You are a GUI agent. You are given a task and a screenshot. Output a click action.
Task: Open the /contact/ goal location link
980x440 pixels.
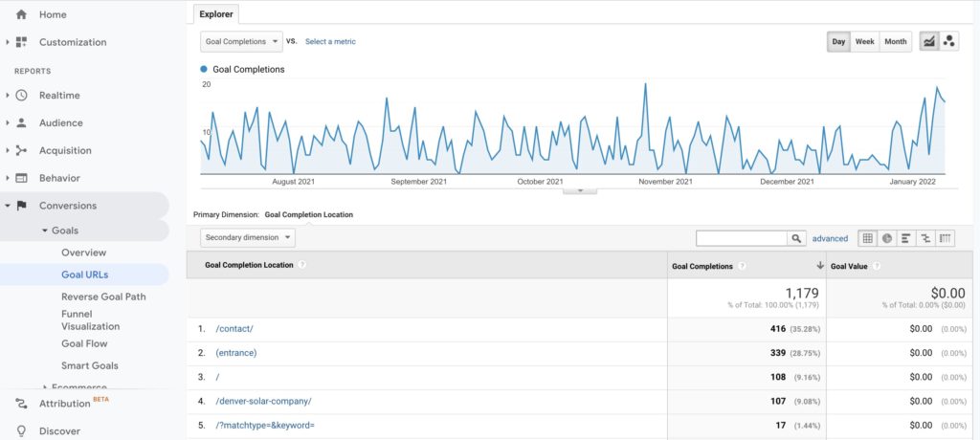(x=234, y=329)
